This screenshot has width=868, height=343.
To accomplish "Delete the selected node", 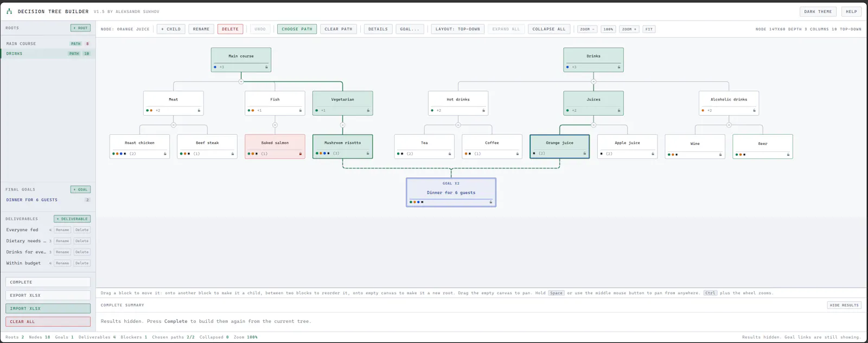I will click(230, 29).
